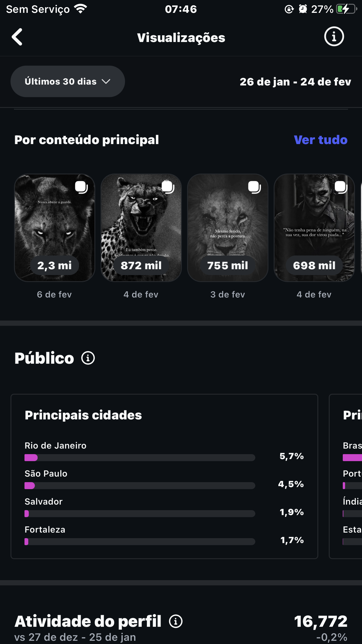Tap carousel icon on the 755 mil post
Viewport: 362px width, 644px height.
pyautogui.click(x=254, y=187)
